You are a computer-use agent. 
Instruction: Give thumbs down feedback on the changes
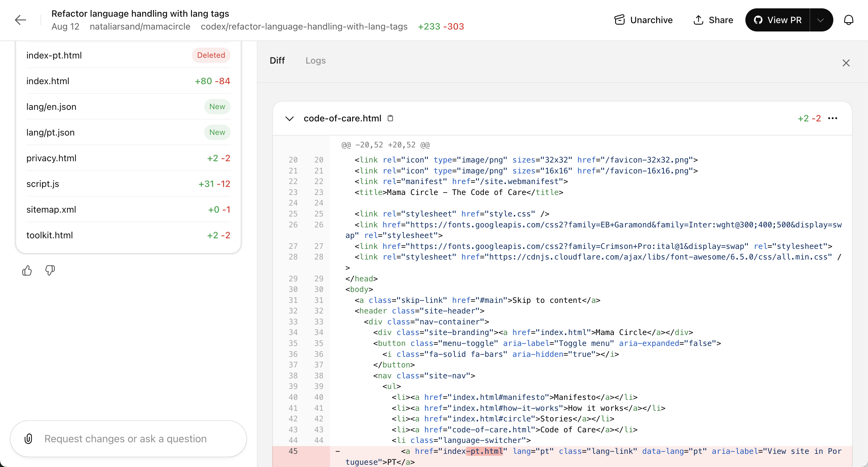click(x=50, y=270)
